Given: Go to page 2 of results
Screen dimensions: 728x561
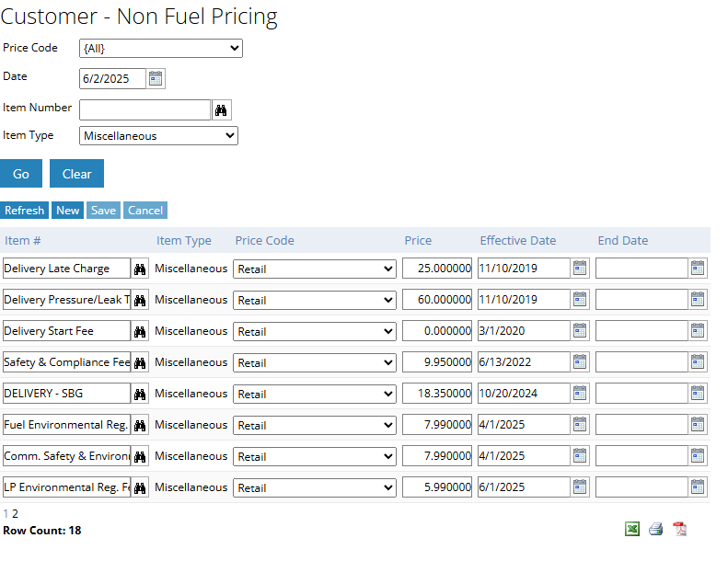Looking at the screenshot, I should click(15, 514).
